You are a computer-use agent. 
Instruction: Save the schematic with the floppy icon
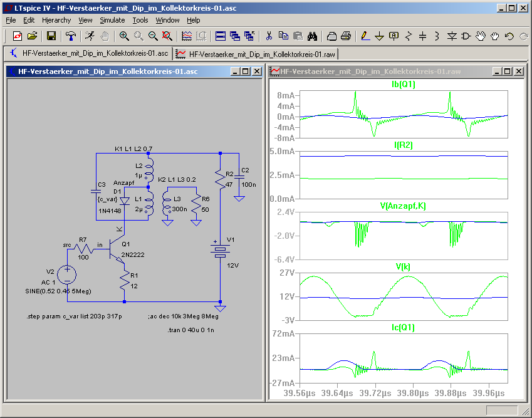(51, 36)
